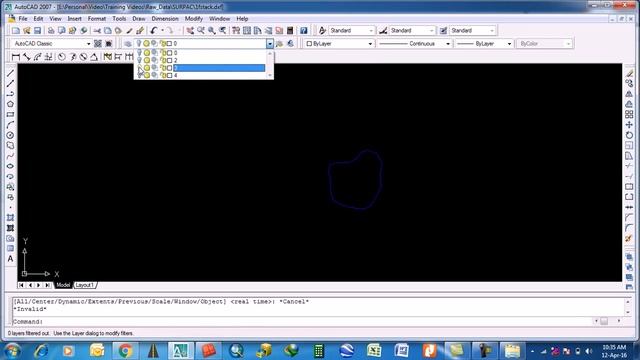Click the Zoom Window magnifier icon
Image resolution: width=640 pixels, height=360 pixels.
click(x=212, y=31)
